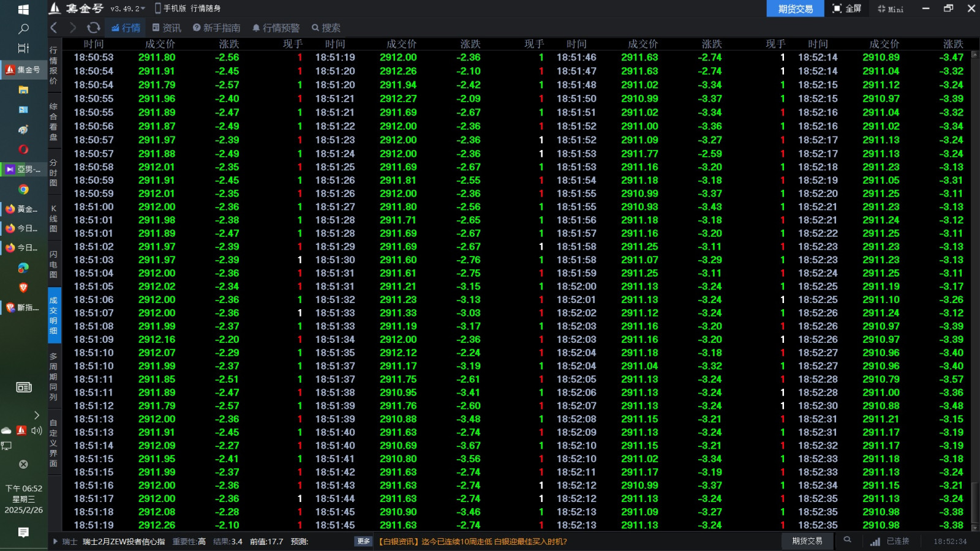This screenshot has width=980, height=551.
Task: Open the Paint palette app on taskbar
Action: coord(23,129)
